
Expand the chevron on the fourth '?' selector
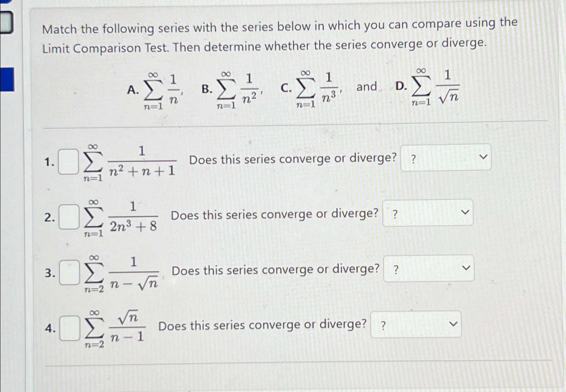[453, 323]
